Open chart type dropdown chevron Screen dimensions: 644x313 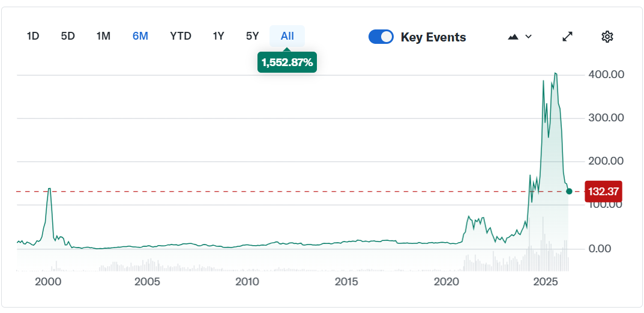point(529,37)
